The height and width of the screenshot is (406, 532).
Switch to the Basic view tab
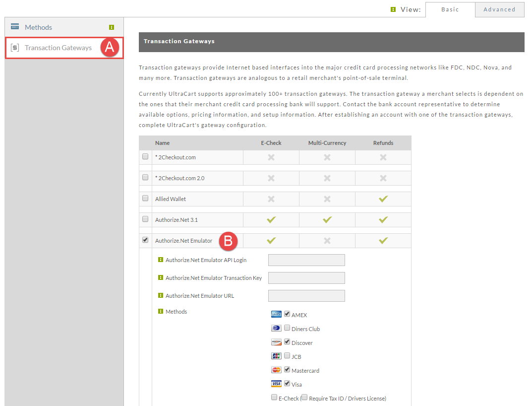point(450,9)
